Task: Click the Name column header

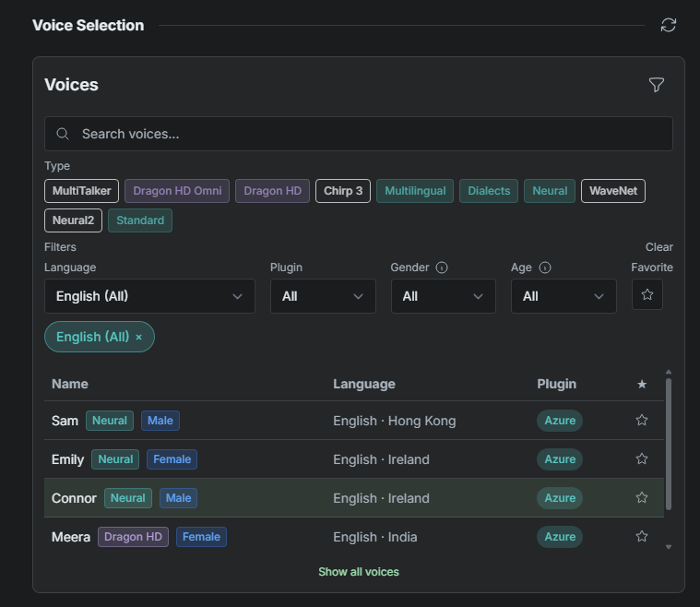Action: point(70,384)
